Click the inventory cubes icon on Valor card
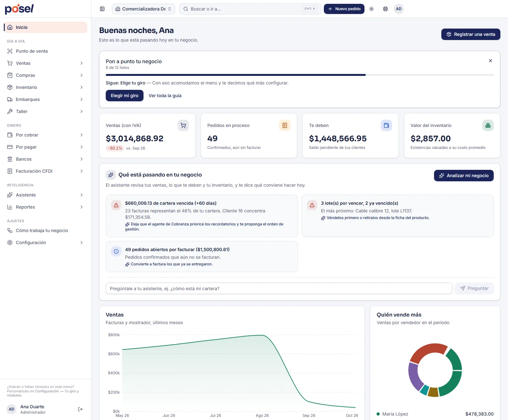508x420 pixels. (x=488, y=125)
